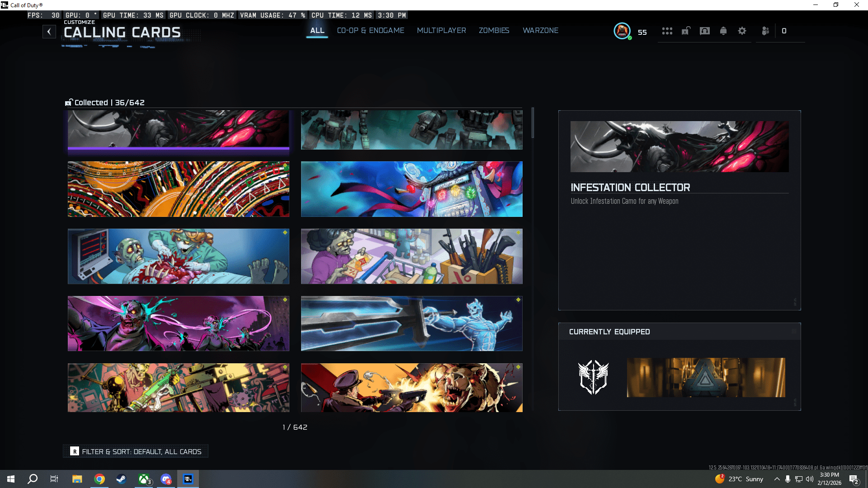Open volume control in system tray
Image resolution: width=868 pixels, height=488 pixels.
810,479
